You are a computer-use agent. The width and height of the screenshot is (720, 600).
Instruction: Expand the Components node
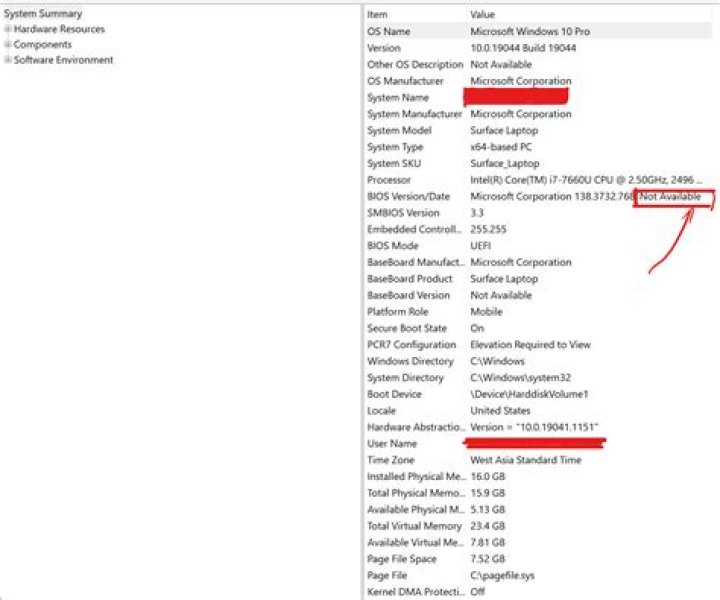pyautogui.click(x=8, y=45)
